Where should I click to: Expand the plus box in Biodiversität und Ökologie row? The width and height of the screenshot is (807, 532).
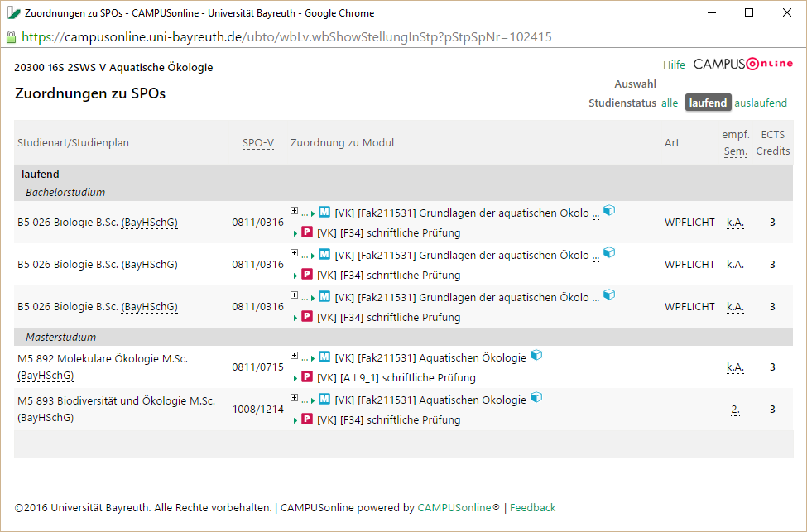pos(294,397)
